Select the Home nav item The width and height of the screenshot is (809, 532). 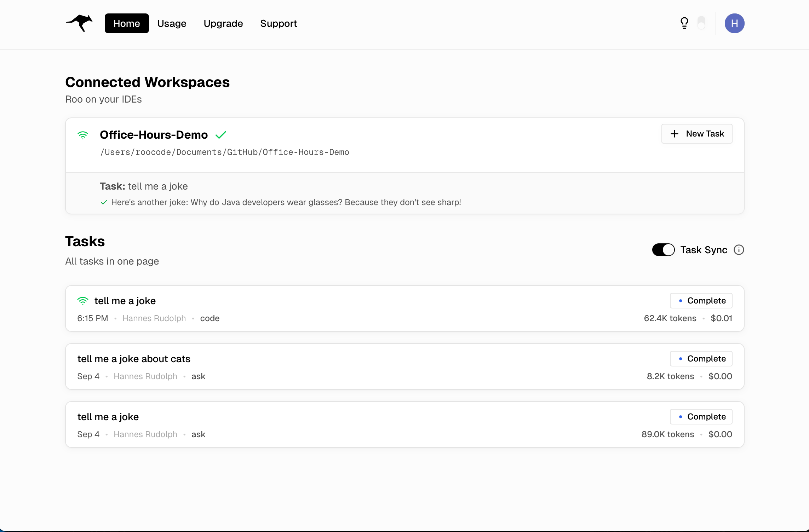(x=126, y=23)
